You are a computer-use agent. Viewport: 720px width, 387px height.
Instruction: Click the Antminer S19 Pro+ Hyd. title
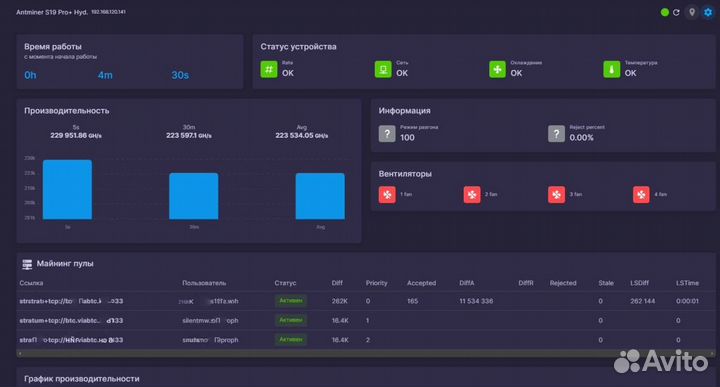52,12
